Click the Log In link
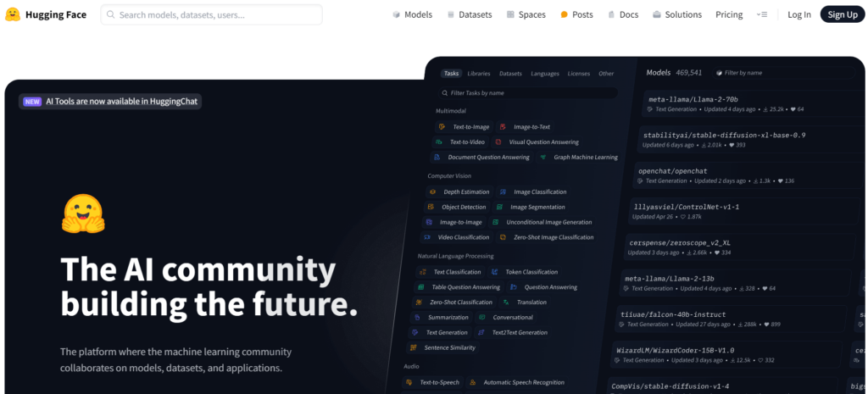This screenshot has width=868, height=394. point(799,15)
